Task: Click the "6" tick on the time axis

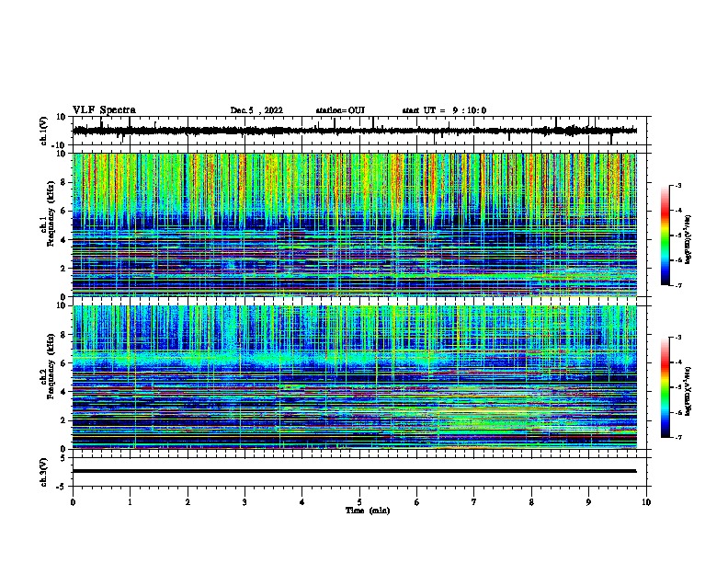Action: pos(417,502)
